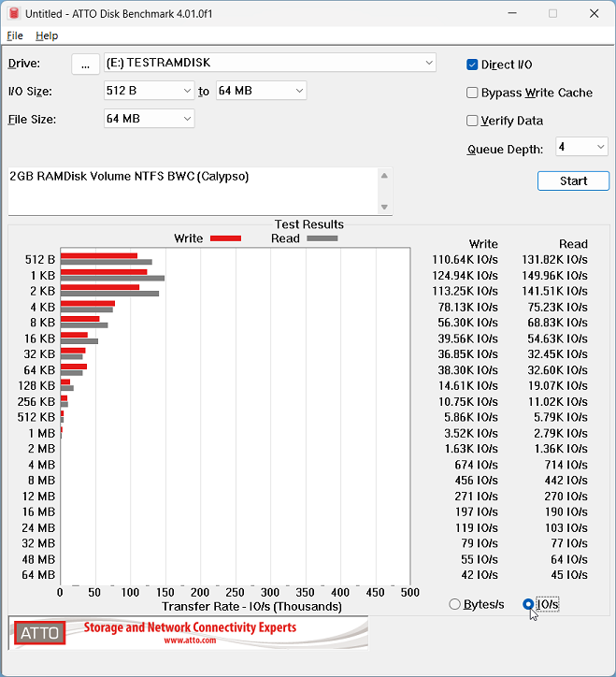
Task: Click the www.atto.com link in banner
Action: click(x=190, y=641)
